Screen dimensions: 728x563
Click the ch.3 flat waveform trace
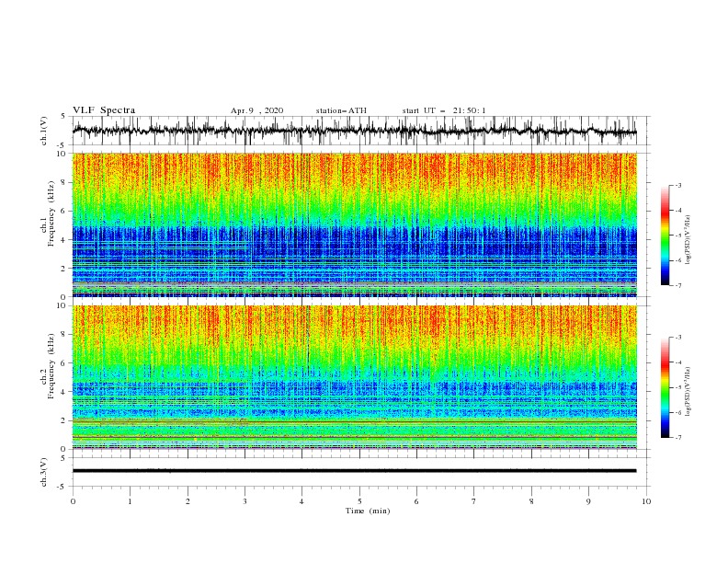click(354, 471)
